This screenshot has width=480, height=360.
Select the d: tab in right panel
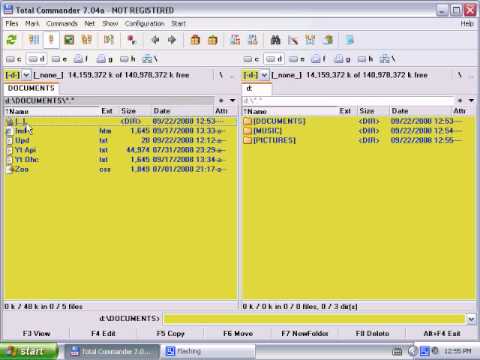[257, 88]
